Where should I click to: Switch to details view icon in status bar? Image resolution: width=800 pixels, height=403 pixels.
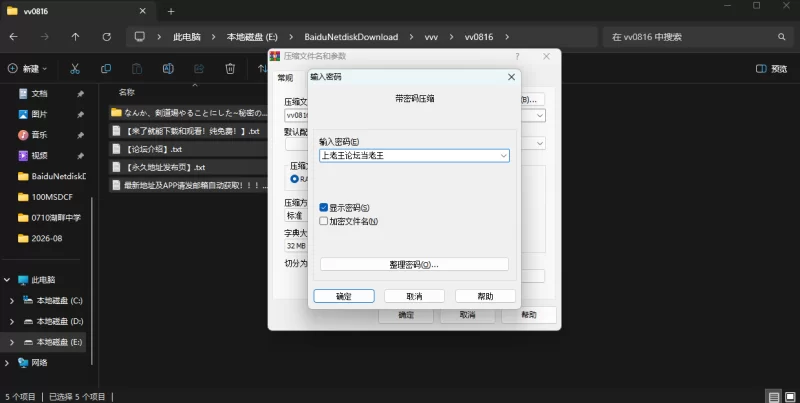click(774, 396)
